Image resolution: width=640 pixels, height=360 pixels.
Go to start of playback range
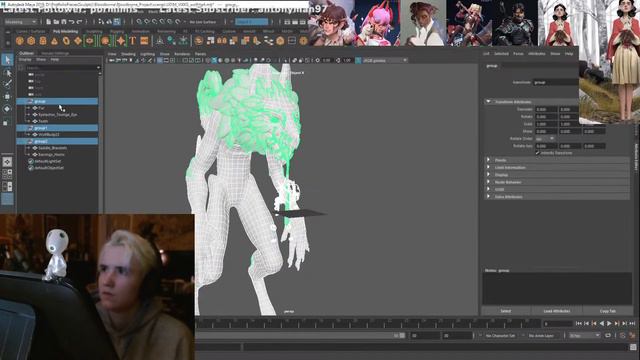(x=578, y=324)
